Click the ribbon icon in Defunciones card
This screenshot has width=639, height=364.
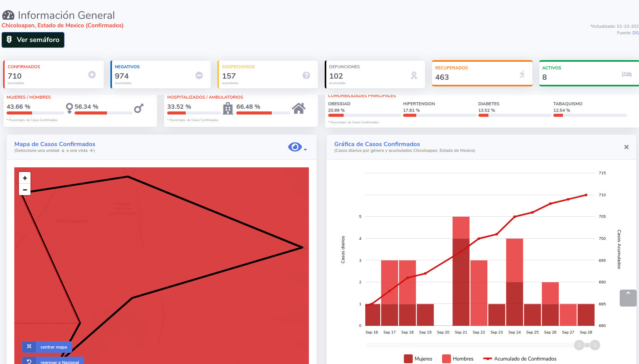[414, 76]
